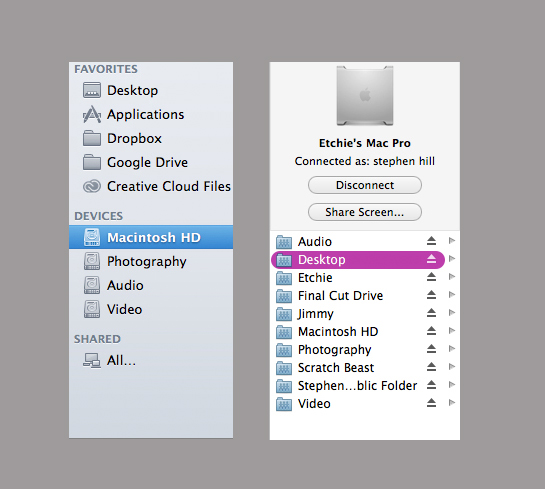Image resolution: width=545 pixels, height=489 pixels.
Task: Eject the Scratch Beast volume
Action: [431, 367]
